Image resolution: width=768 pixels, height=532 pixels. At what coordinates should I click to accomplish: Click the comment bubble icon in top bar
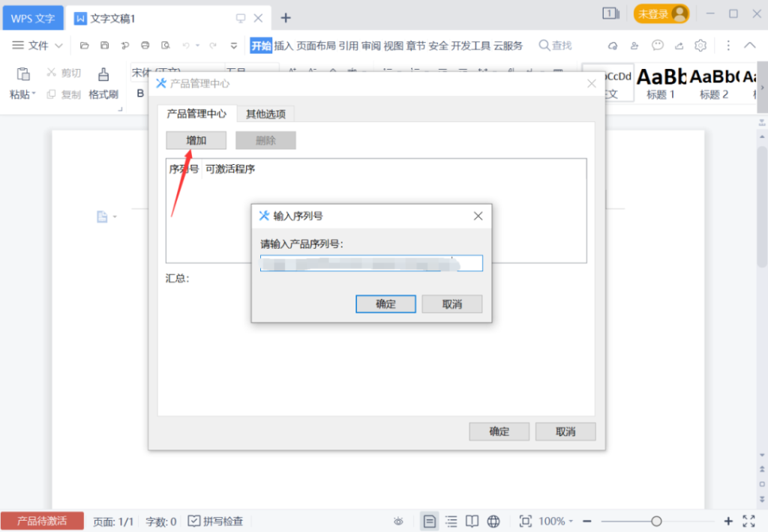click(657, 46)
